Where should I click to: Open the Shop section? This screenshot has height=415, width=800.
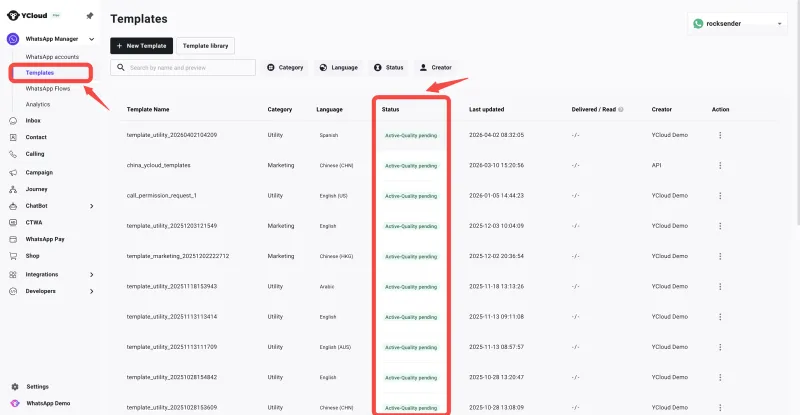coord(33,256)
